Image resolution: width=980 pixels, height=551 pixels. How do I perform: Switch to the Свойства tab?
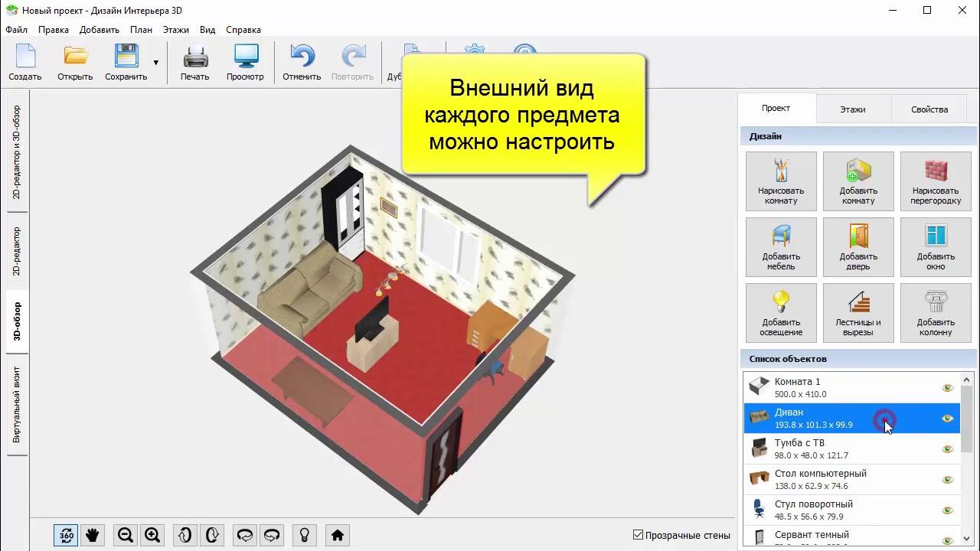click(929, 109)
